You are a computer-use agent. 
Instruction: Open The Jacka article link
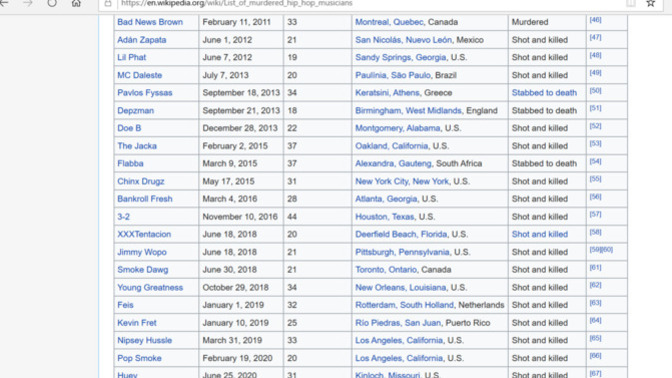tap(137, 146)
